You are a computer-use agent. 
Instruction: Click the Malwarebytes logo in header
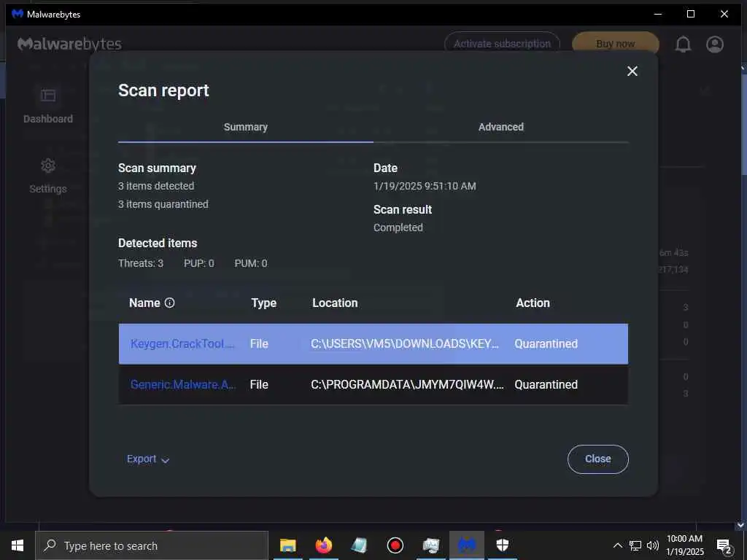coord(69,44)
